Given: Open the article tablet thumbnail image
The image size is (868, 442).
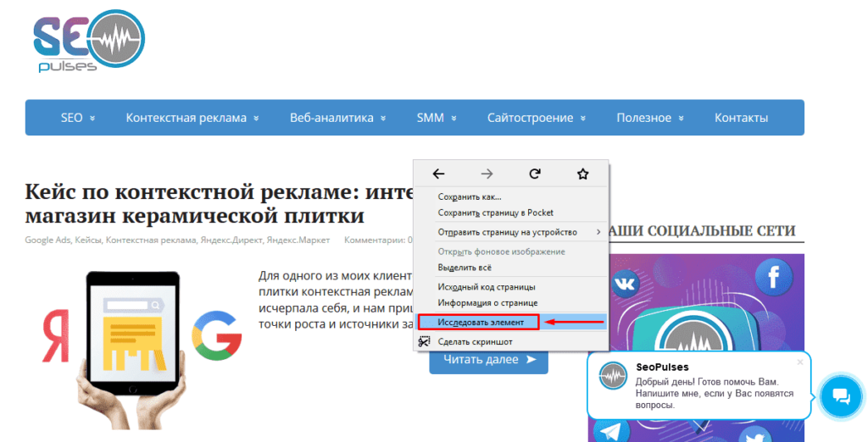Looking at the screenshot, I should coord(142,350).
